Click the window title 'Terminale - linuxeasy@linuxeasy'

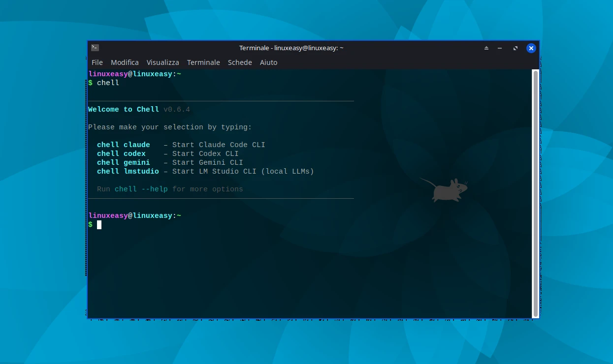(x=291, y=48)
